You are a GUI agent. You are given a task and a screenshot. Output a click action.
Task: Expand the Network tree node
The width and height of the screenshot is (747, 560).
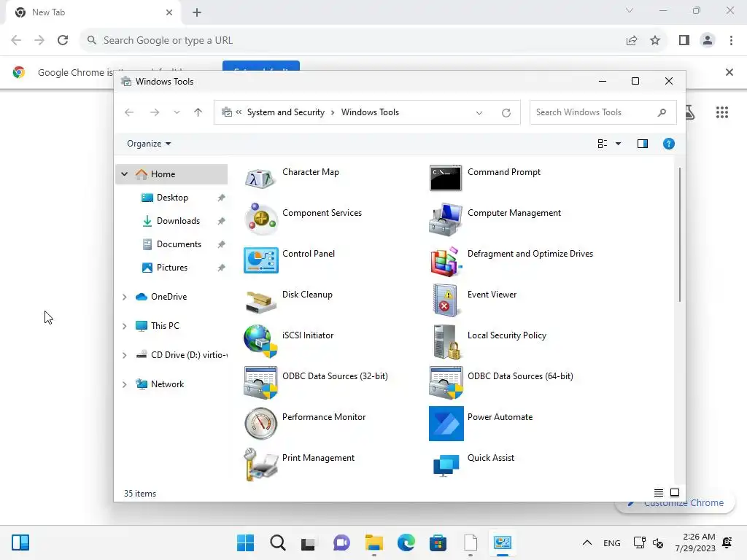(124, 384)
